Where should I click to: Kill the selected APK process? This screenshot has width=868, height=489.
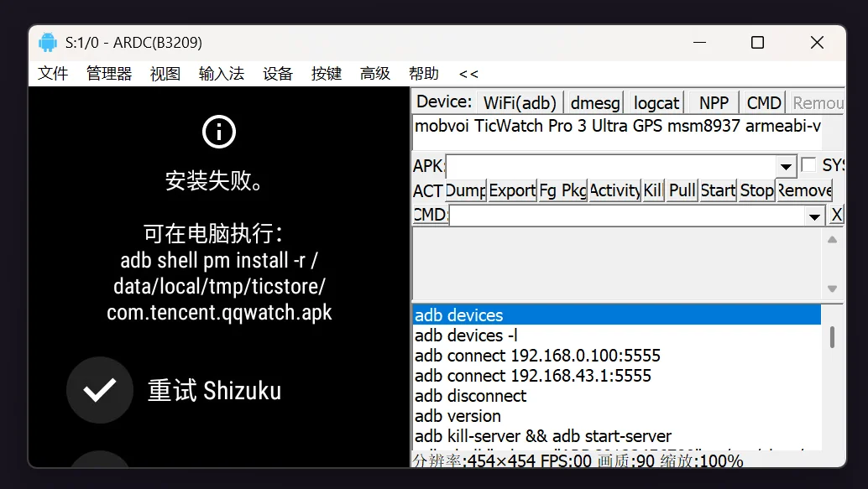point(653,190)
